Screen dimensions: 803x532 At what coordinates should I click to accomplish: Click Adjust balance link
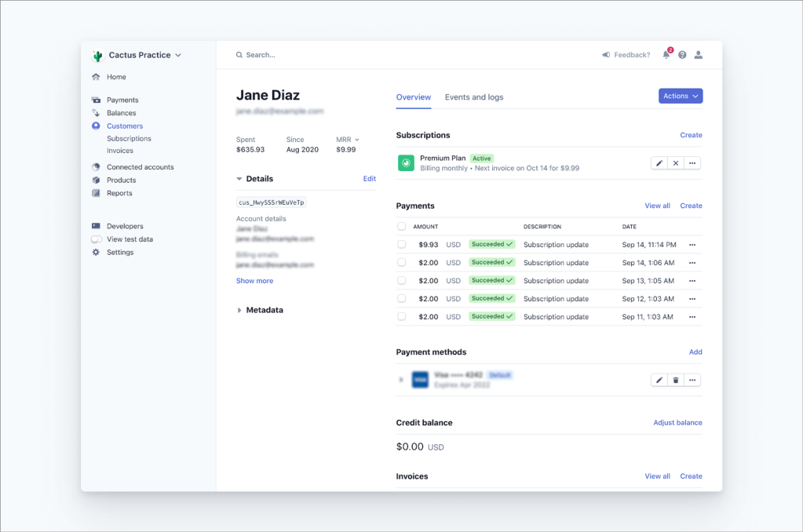click(x=677, y=423)
